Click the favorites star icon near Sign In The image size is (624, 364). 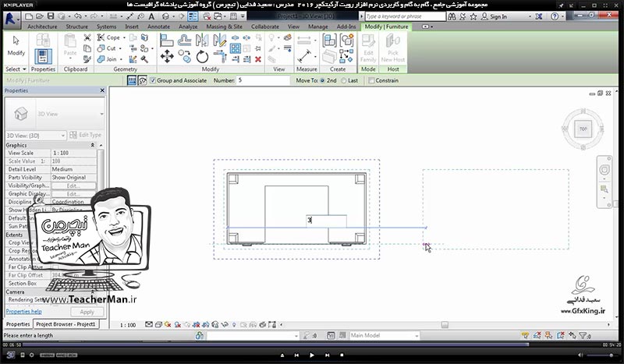[x=473, y=16]
